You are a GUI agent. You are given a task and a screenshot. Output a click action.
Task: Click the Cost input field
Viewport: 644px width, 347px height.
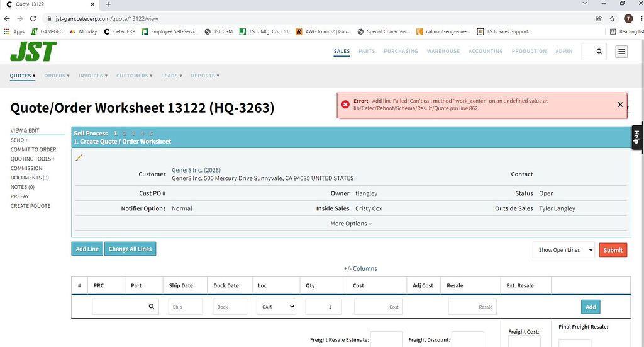[378, 307]
